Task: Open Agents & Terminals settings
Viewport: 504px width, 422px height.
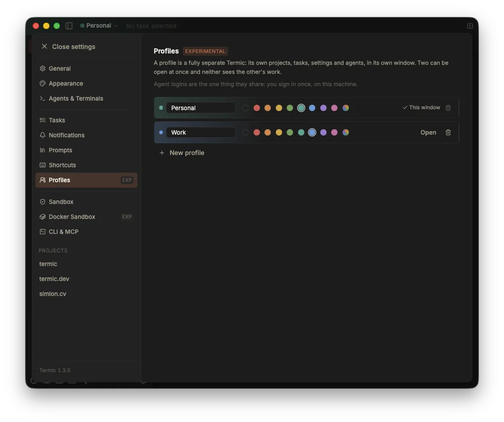Action: pyautogui.click(x=87, y=98)
